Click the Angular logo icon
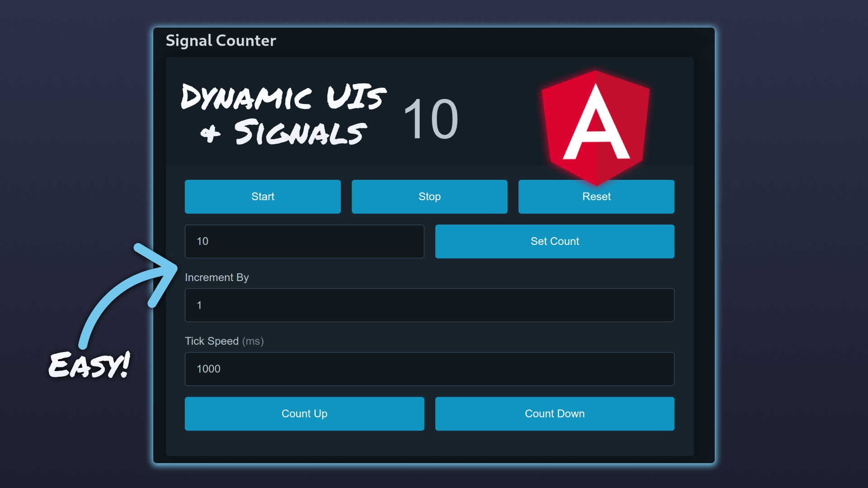 tap(596, 127)
